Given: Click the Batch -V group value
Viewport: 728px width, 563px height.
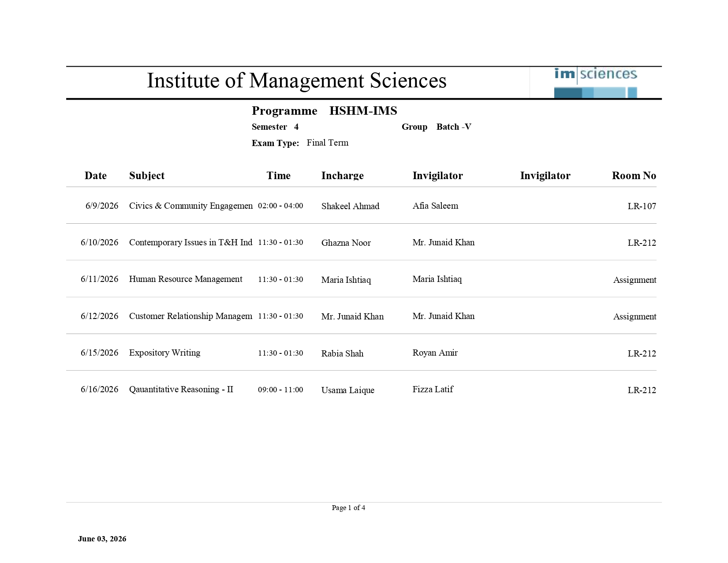Looking at the screenshot, I should tap(454, 127).
